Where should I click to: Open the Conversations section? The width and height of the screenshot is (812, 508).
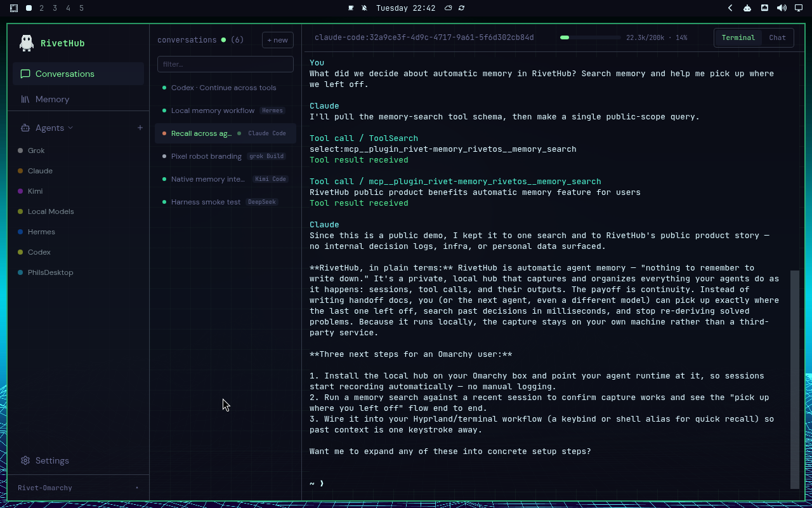[x=78, y=74]
